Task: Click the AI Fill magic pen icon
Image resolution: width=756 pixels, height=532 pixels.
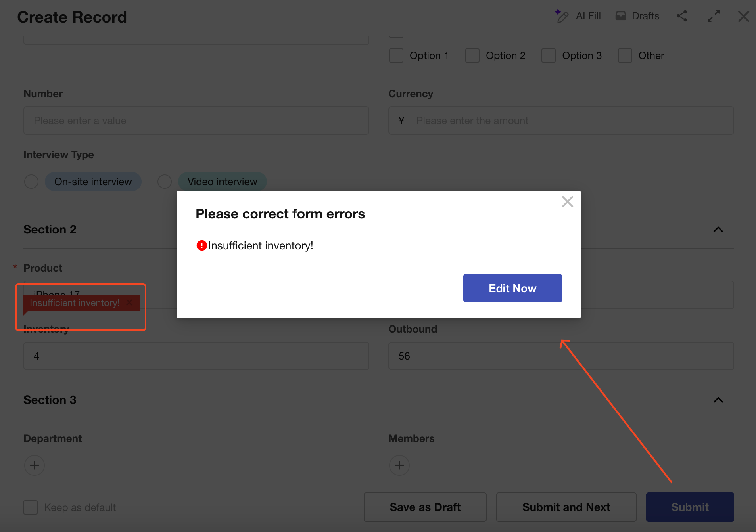Action: (x=561, y=16)
